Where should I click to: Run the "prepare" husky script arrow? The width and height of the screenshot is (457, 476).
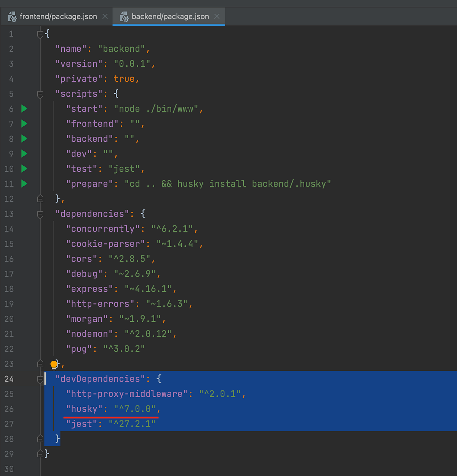(24, 184)
